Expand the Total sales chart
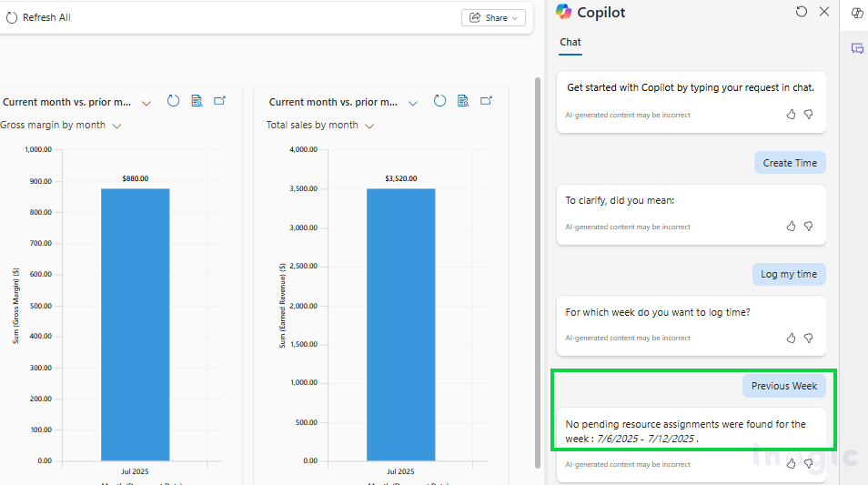Image resolution: width=868 pixels, height=485 pixels. coord(486,101)
